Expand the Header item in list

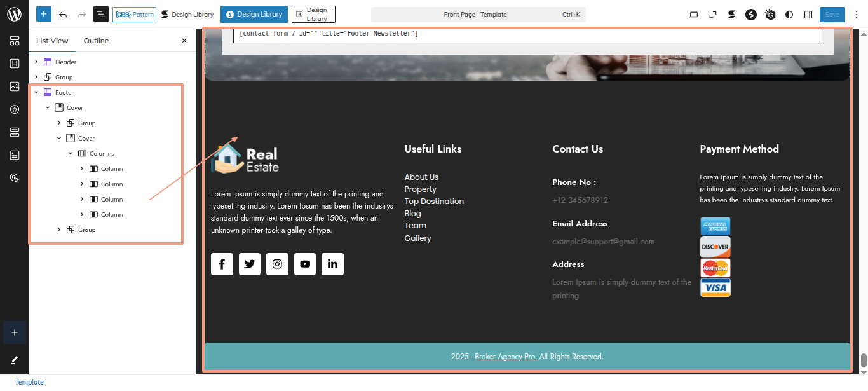[36, 62]
